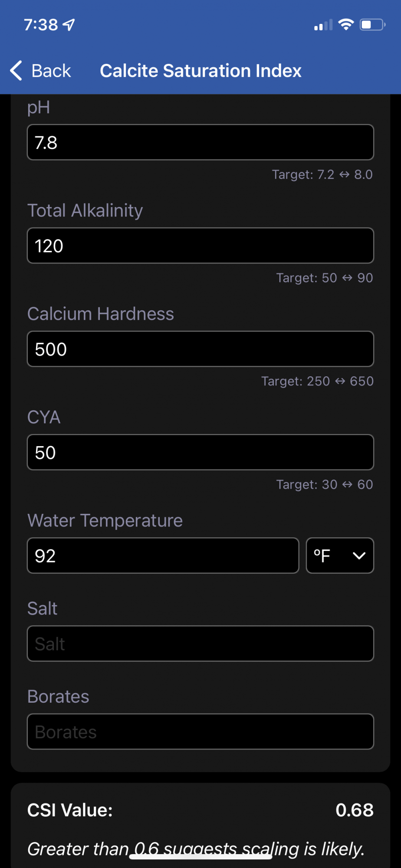Edit the Water Temperature field showing 92
This screenshot has width=401, height=868.
163,556
